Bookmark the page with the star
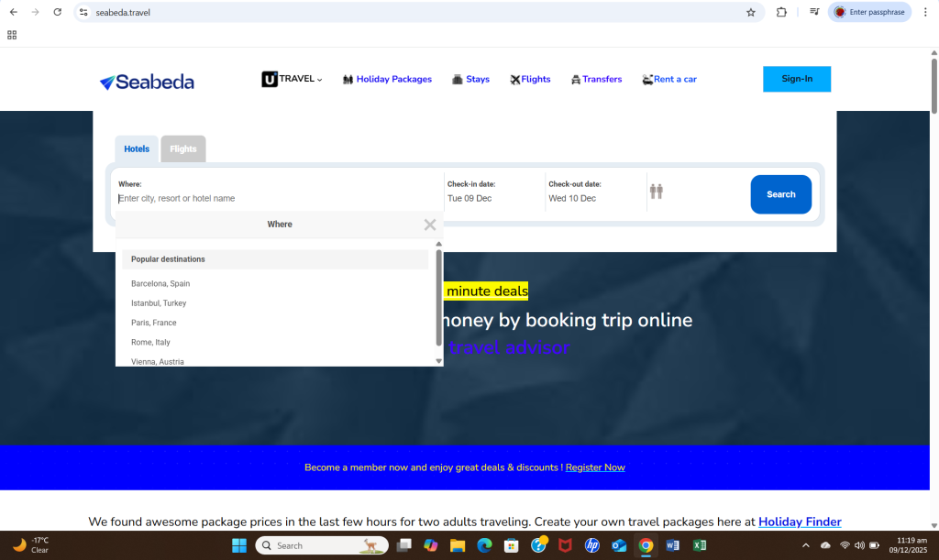 tap(751, 12)
